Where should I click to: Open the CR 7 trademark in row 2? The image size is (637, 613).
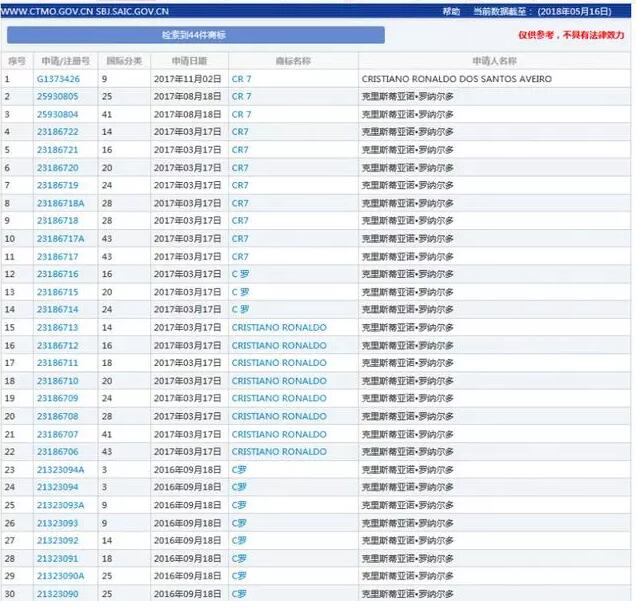pyautogui.click(x=241, y=96)
